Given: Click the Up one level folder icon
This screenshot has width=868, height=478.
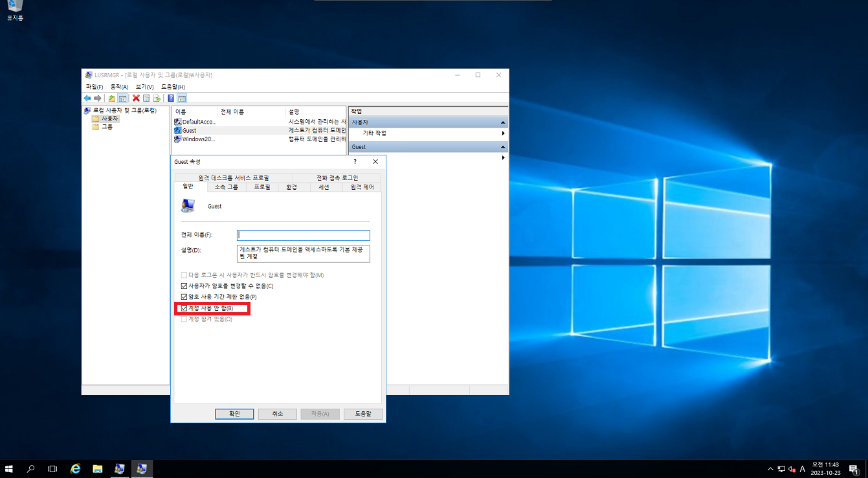Looking at the screenshot, I should [112, 98].
